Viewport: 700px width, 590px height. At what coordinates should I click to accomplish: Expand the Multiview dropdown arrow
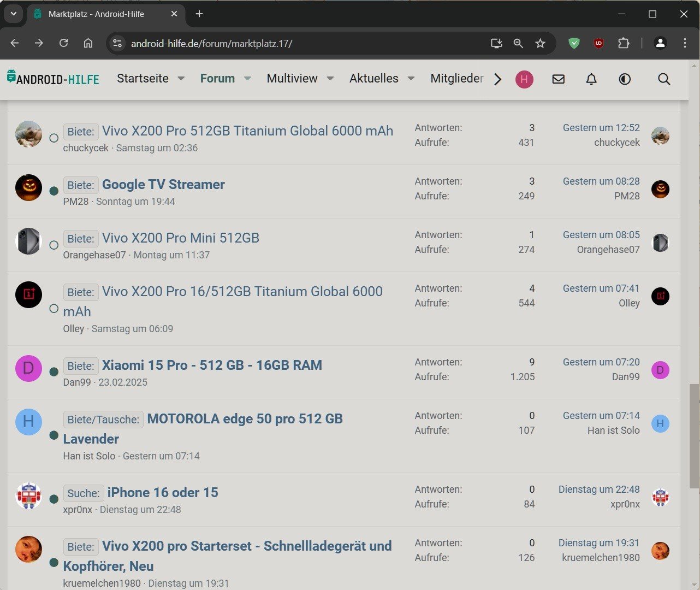pyautogui.click(x=330, y=79)
